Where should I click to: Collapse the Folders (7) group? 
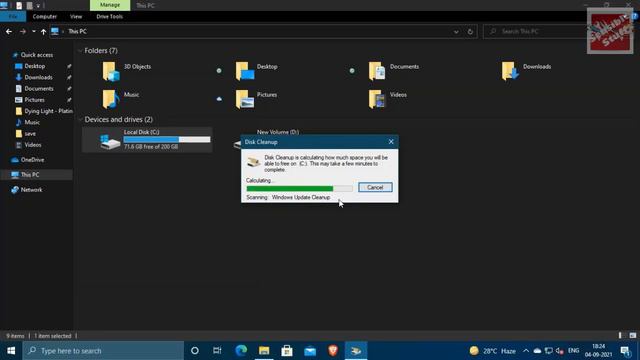tap(80, 51)
